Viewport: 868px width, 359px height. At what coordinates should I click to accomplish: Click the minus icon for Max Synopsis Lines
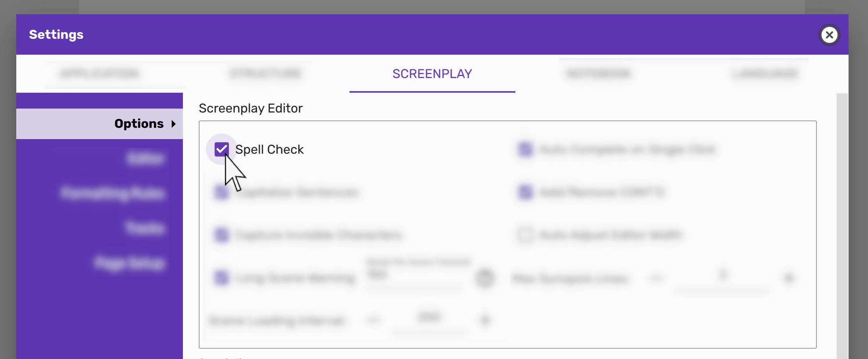click(x=657, y=278)
